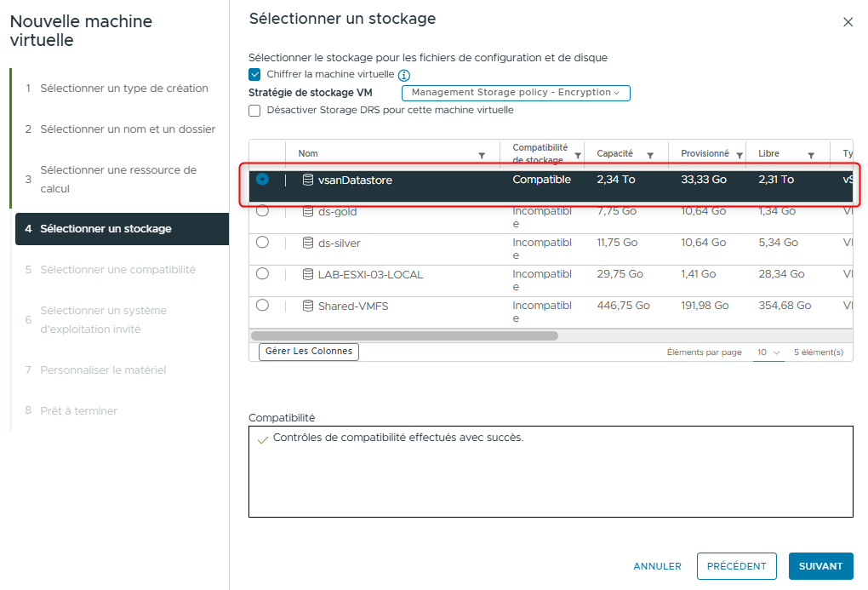Uncheck Chiffrer la machine virtuelle checkbox
This screenshot has height=590, width=868.
pyautogui.click(x=254, y=75)
